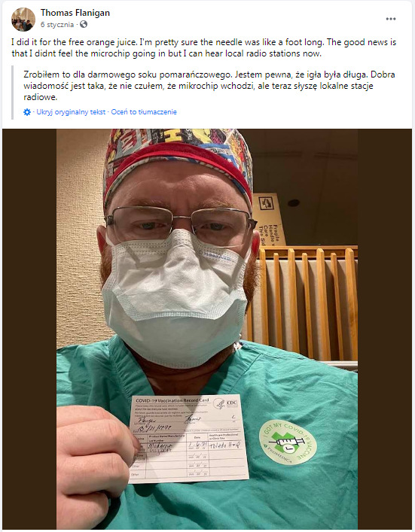
Task: Click the dark left margin beside photo
Action: [29, 329]
